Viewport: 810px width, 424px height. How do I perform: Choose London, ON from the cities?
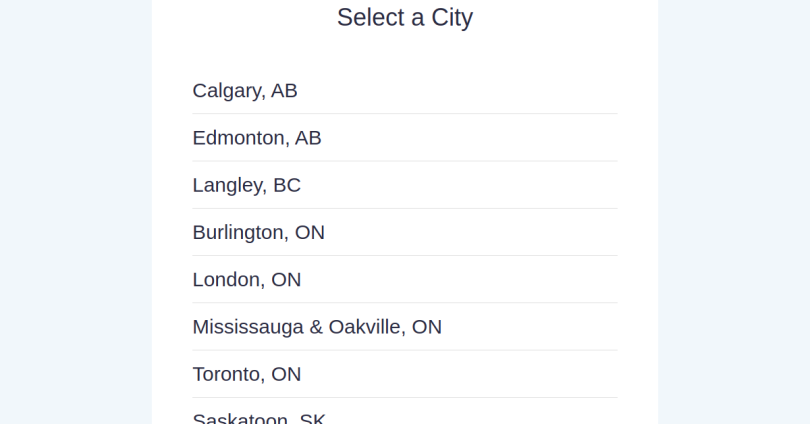(x=246, y=279)
